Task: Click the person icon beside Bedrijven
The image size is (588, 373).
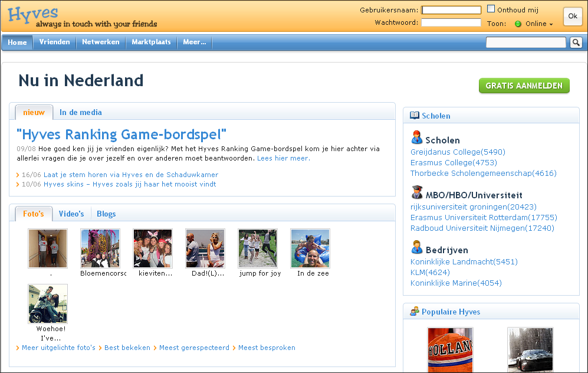Action: click(x=416, y=247)
